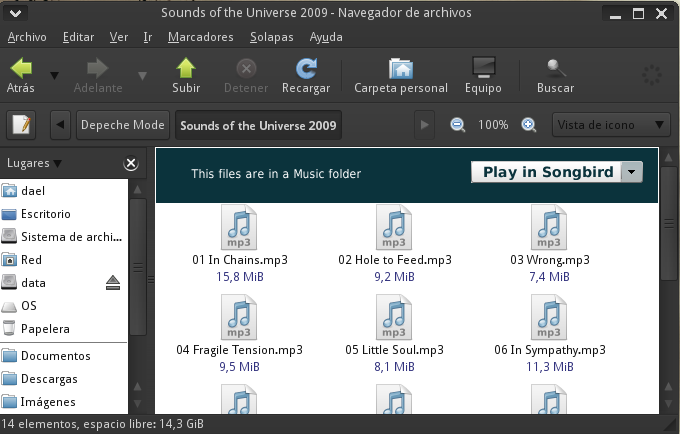680x434 pixels.
Task: Toggle text location entry pencil button
Action: tap(21, 125)
